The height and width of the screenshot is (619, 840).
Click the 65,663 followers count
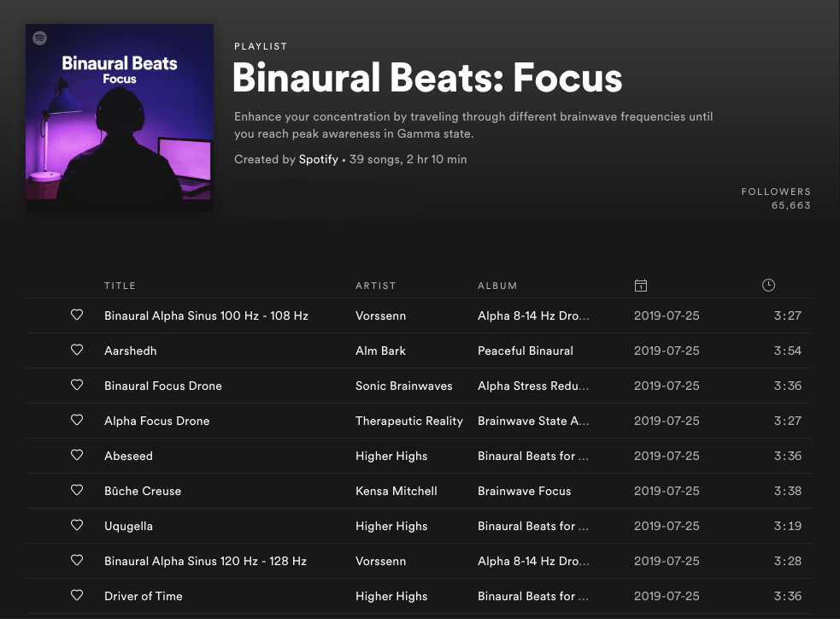790,205
